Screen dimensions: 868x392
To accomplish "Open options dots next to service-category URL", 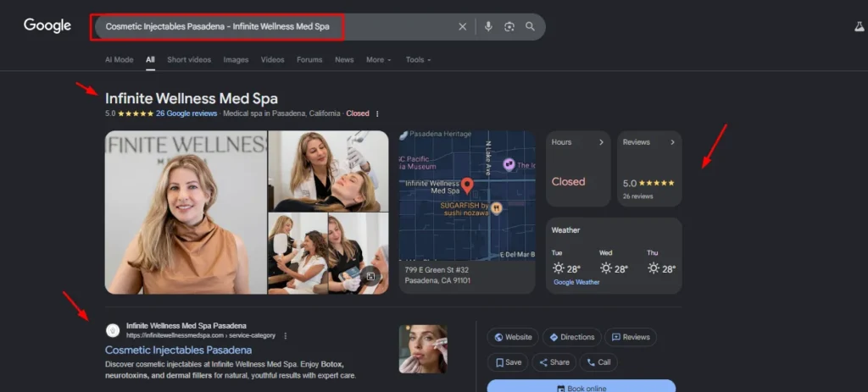I will tap(286, 335).
